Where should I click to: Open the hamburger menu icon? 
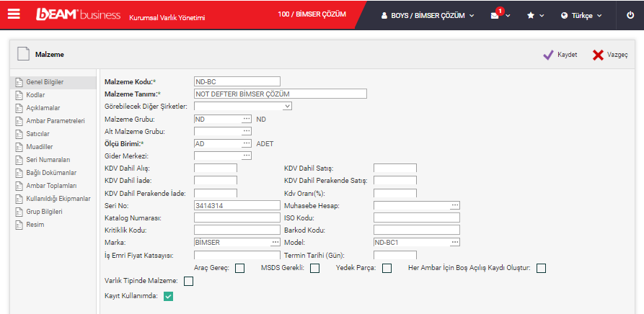coord(14,14)
